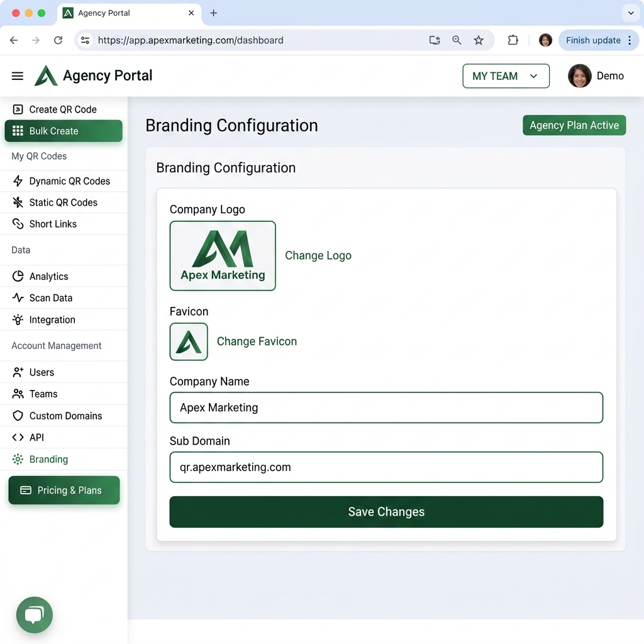Click the Change Favicon link
This screenshot has width=644, height=644.
(257, 341)
